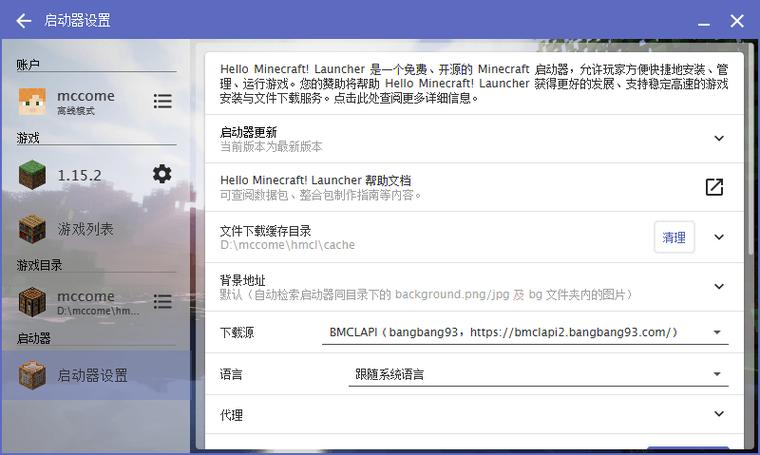Click the crafting table icon for 启动器设置
Image resolution: width=760 pixels, height=455 pixels.
pos(32,375)
